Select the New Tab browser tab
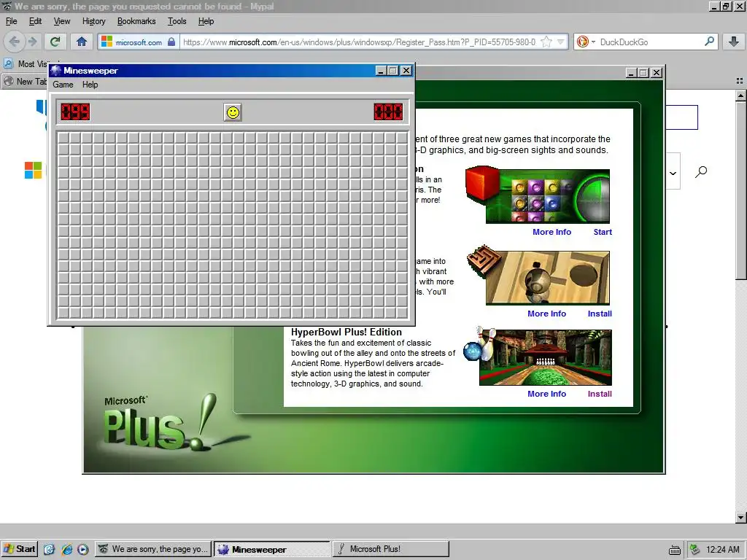The width and height of the screenshot is (747, 560). [25, 82]
